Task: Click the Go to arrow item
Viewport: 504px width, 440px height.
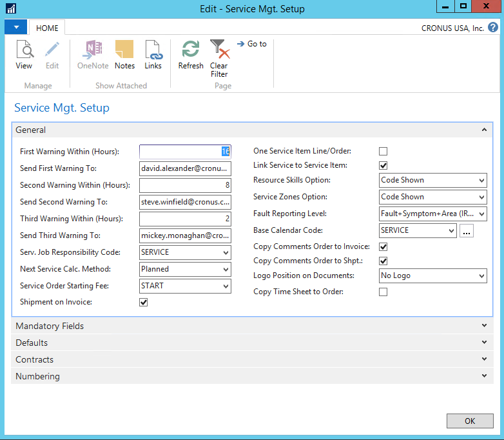Action: (x=252, y=44)
